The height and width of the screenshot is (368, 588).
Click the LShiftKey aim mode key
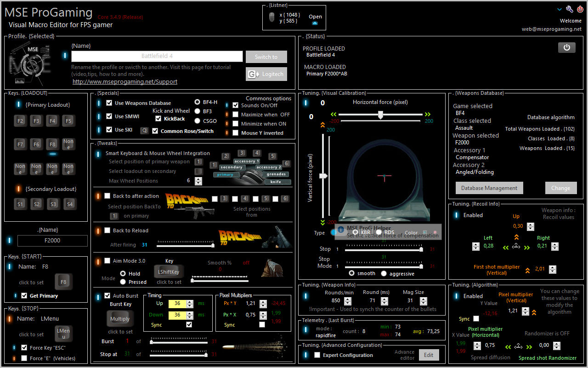tap(169, 272)
